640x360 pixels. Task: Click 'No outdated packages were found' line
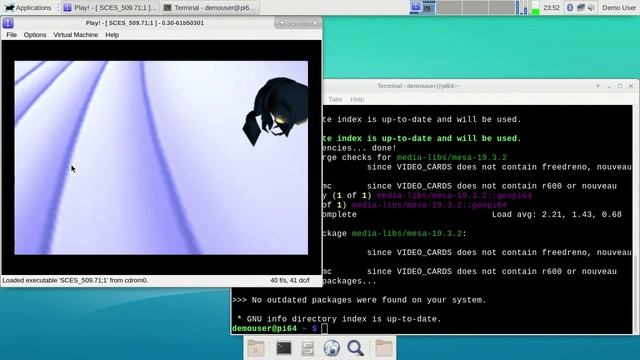pos(359,300)
